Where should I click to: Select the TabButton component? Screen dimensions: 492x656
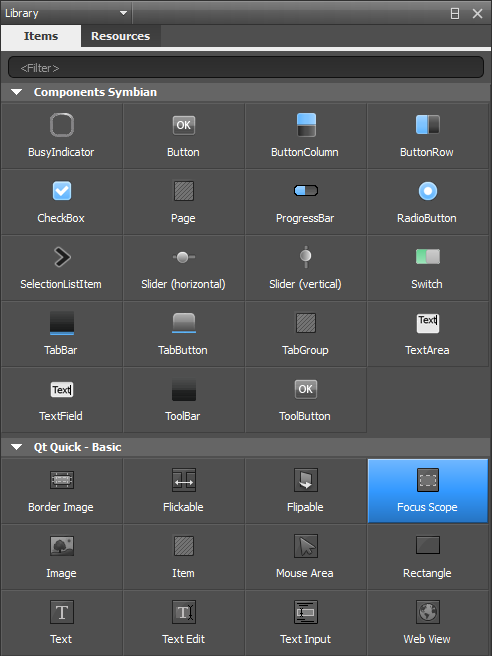click(184, 334)
